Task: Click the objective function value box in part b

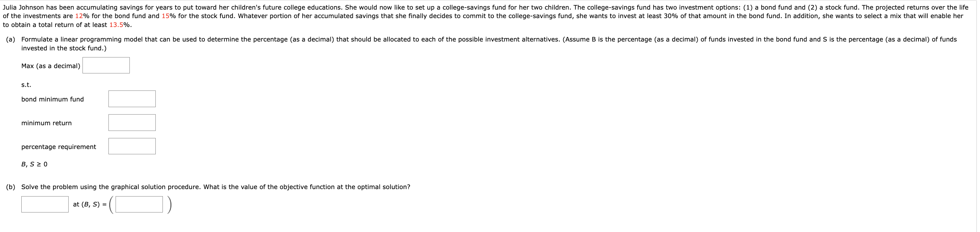Action: 44,204
